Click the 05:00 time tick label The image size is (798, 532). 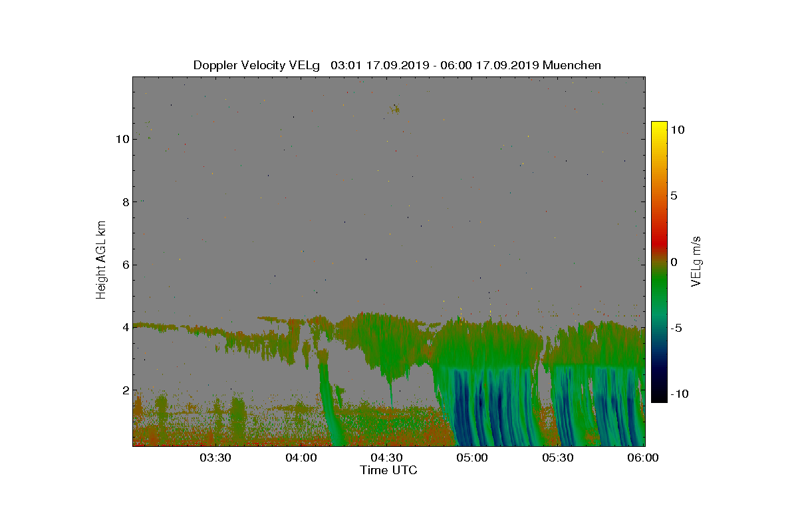(473, 458)
